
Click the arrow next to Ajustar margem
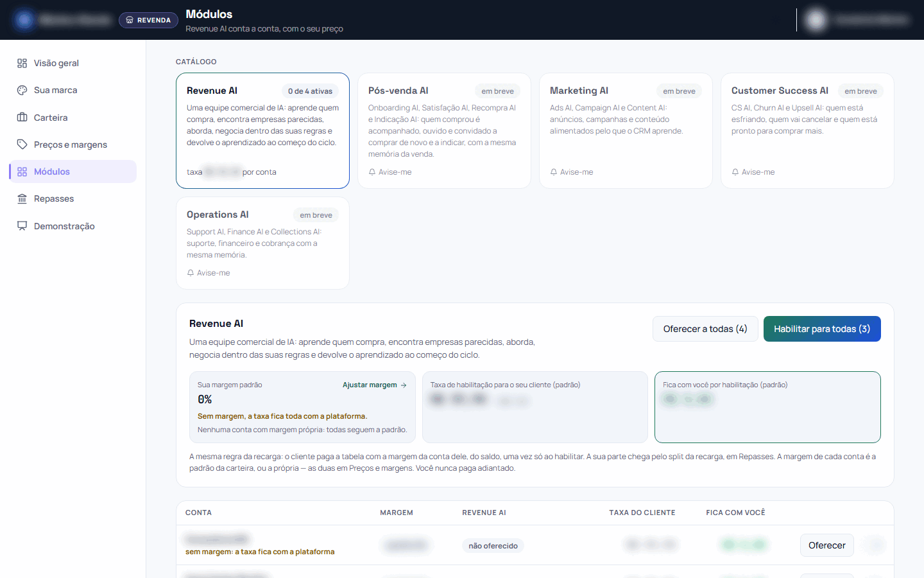(404, 385)
